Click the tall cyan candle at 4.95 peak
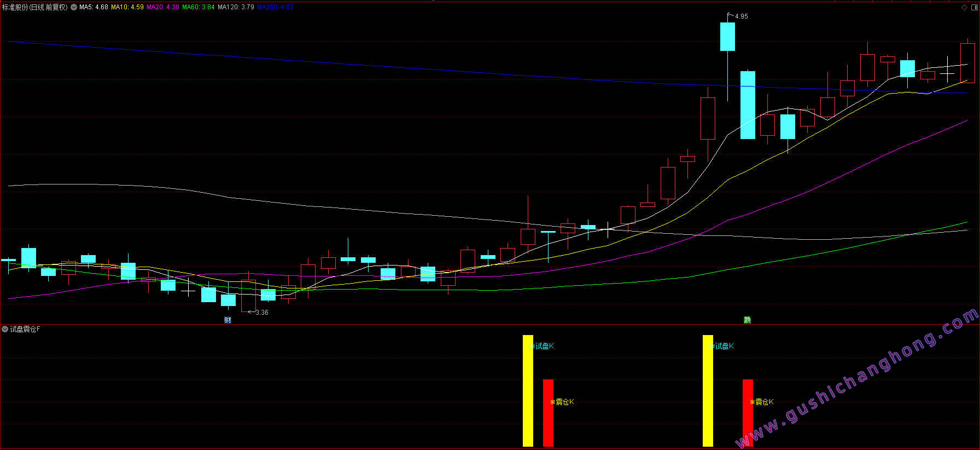 pyautogui.click(x=727, y=37)
